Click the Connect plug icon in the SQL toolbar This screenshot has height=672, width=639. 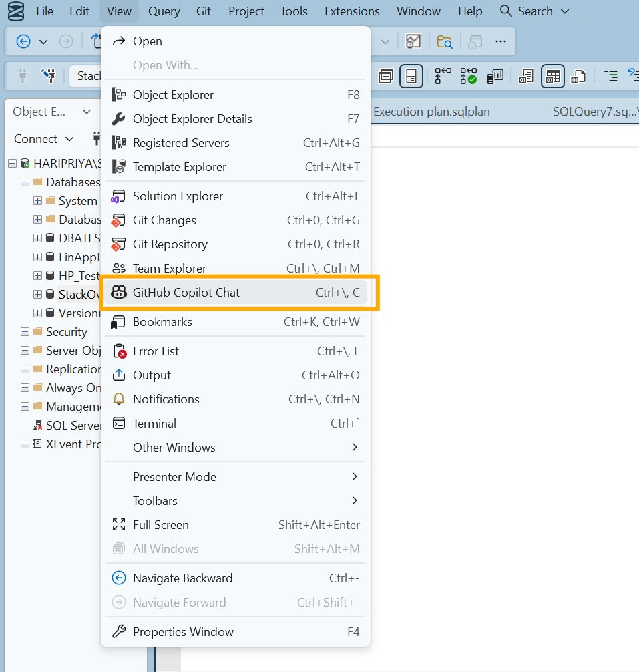[23, 76]
